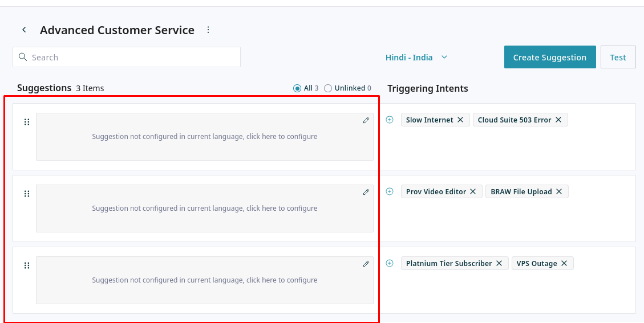
Task: Click the pencil edit icon on first suggestion
Action: pyautogui.click(x=366, y=120)
